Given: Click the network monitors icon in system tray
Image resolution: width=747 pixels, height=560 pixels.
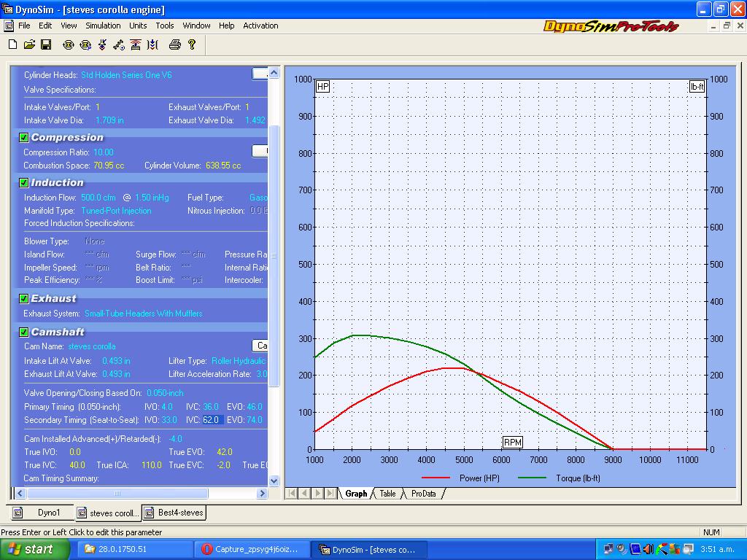Looking at the screenshot, I should pos(609,549).
